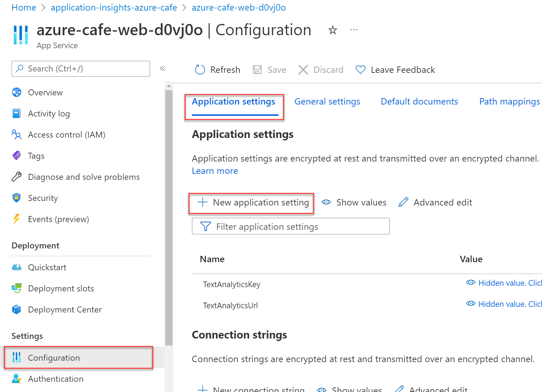Switch to the General settings tab
The width and height of the screenshot is (542, 392).
coord(327,102)
